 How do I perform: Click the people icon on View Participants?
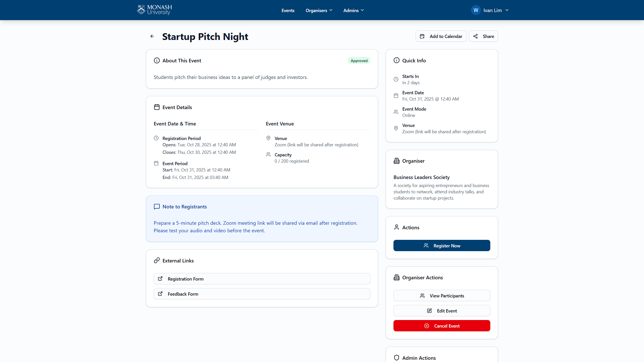(422, 296)
